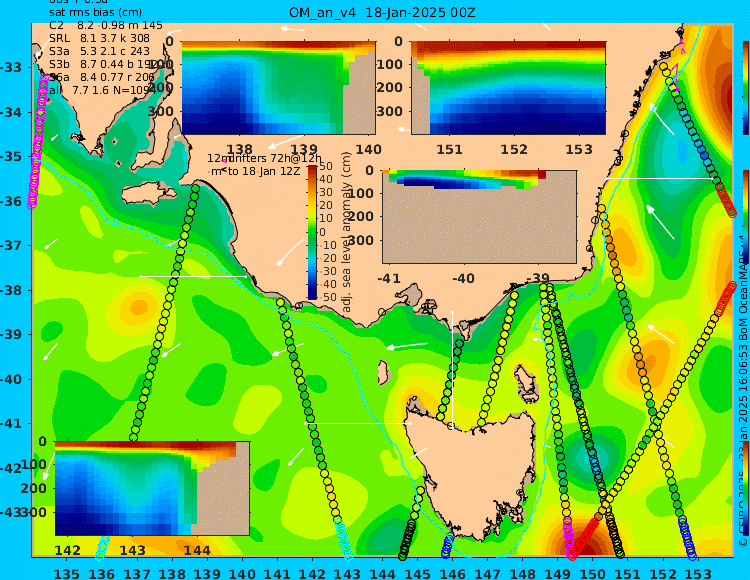Image resolution: width=750 pixels, height=580 pixels.
Task: Click the title "OM_an_v4 18-Jan-2025 00Z"
Action: tap(382, 12)
